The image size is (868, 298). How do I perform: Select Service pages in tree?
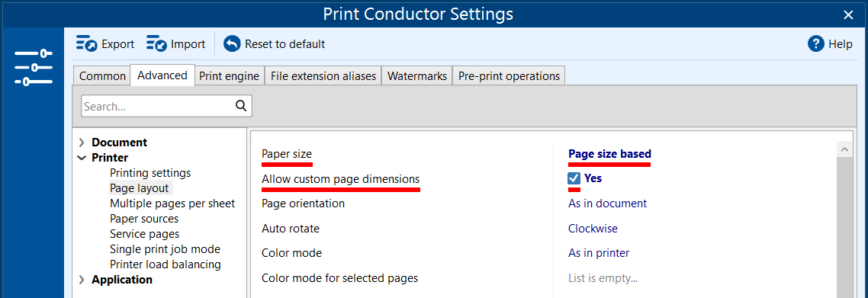point(144,235)
